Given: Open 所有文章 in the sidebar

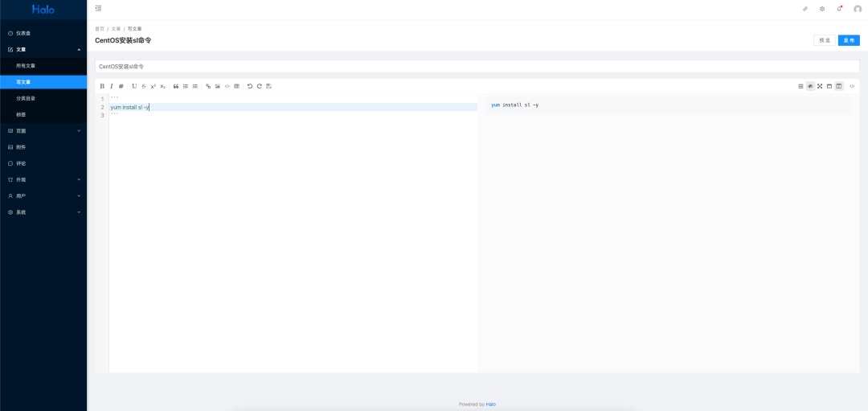Looking at the screenshot, I should point(43,66).
